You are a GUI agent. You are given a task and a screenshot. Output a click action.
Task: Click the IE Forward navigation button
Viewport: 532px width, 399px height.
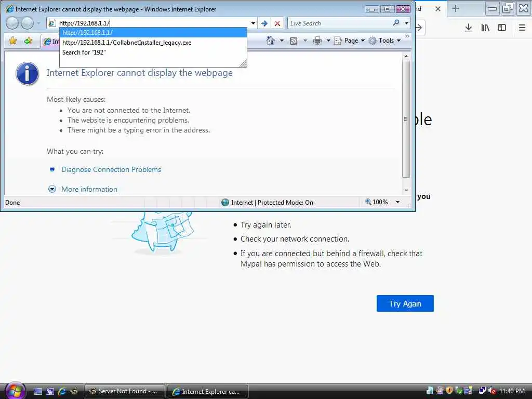(x=28, y=23)
